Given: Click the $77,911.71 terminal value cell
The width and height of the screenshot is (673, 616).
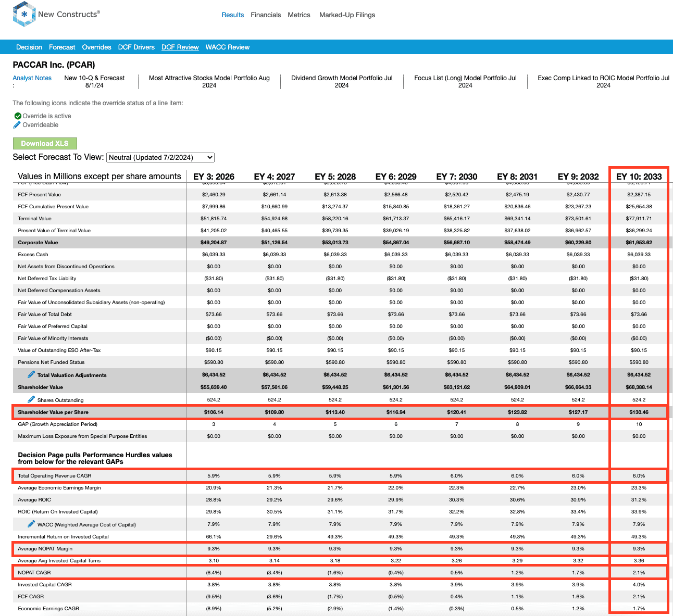Looking at the screenshot, I should (x=639, y=219).
